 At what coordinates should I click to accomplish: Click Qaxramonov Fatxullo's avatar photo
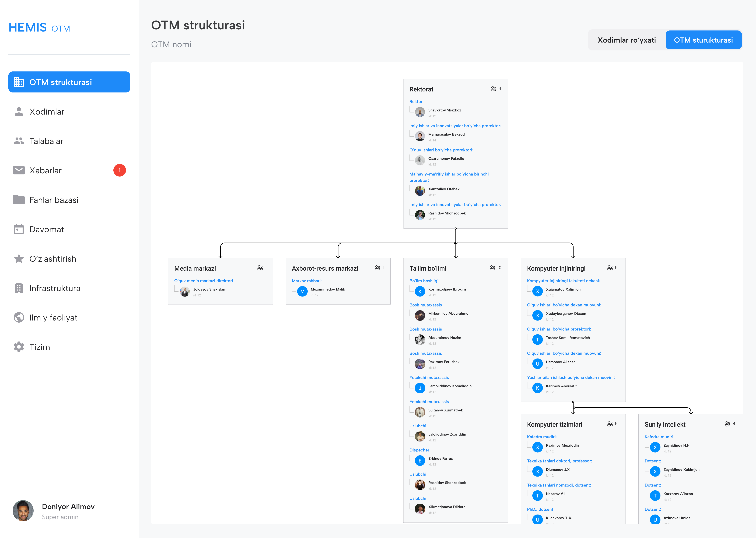click(x=420, y=161)
